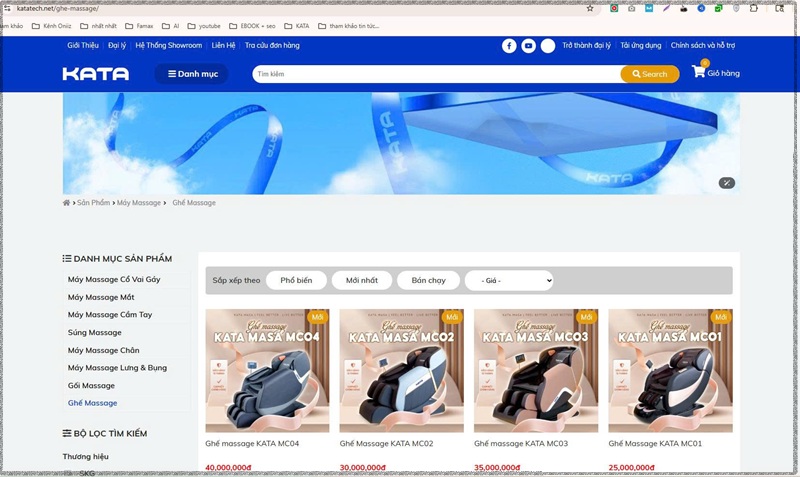Open the Kênh Oniiz bookmark folder
Screen dimensions: 800x477
point(52,26)
